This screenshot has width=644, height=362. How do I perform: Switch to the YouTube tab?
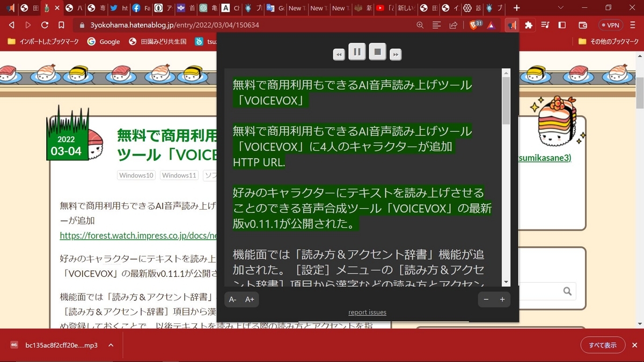tap(385, 8)
